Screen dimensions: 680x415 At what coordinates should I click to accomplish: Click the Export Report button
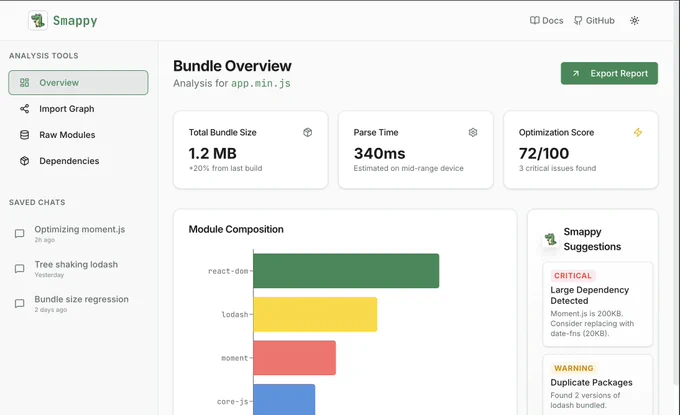609,73
